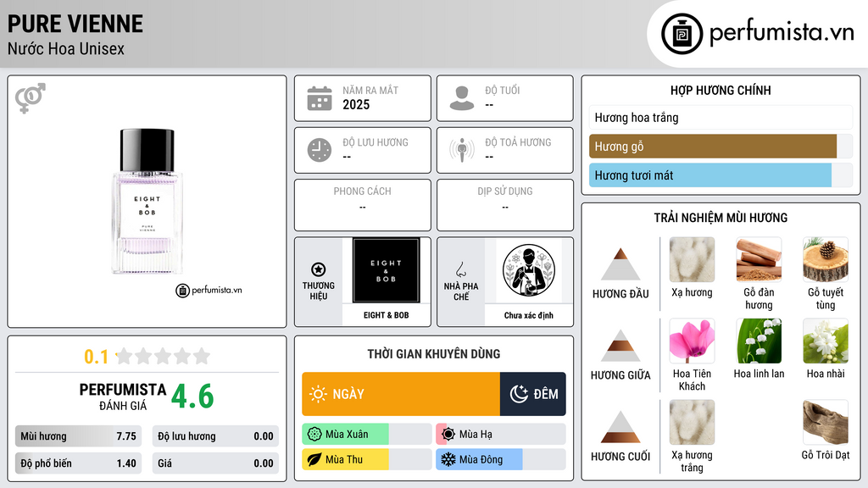The image size is (868, 488).
Task: Select the dark Đêm usage bar
Action: coord(533,394)
